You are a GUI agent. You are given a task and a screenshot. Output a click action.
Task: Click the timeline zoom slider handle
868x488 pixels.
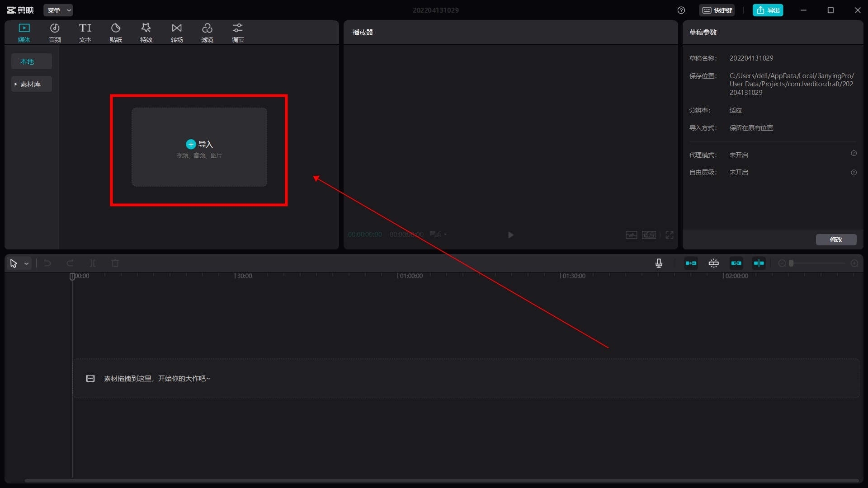pos(791,263)
